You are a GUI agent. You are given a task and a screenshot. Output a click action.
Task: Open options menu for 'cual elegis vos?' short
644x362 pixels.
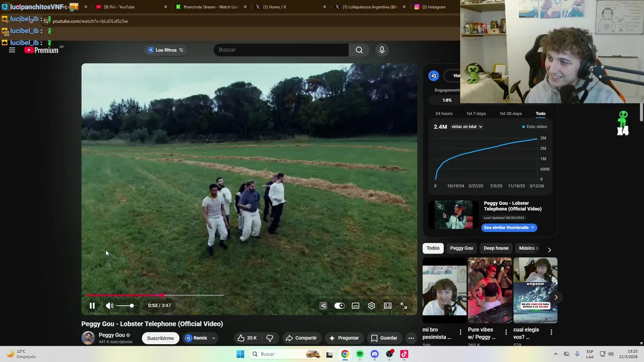pyautogui.click(x=551, y=332)
